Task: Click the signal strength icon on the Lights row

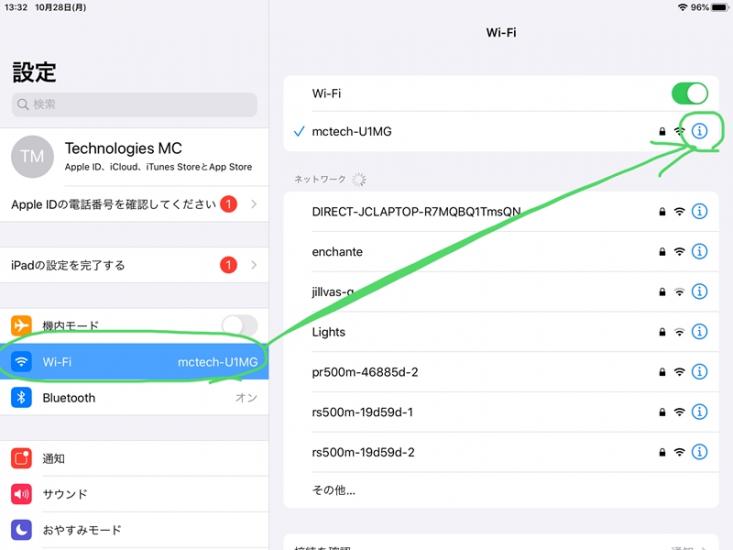Action: click(679, 332)
